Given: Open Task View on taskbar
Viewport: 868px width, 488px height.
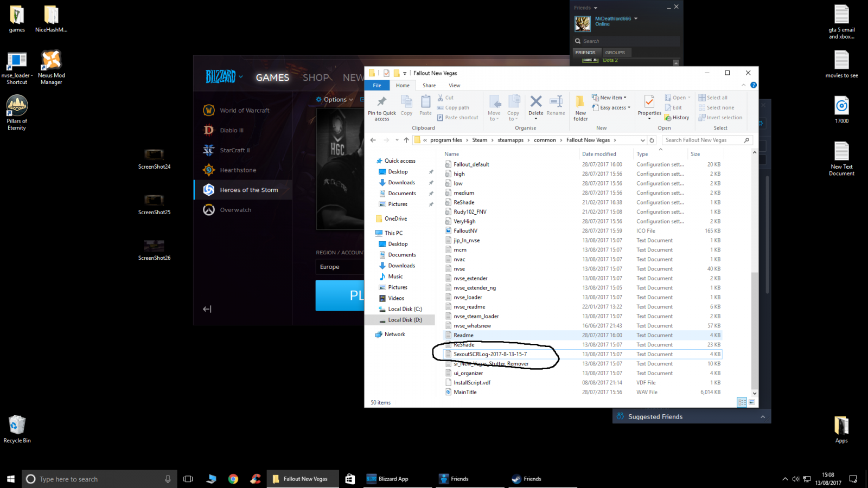Looking at the screenshot, I should tap(188, 479).
